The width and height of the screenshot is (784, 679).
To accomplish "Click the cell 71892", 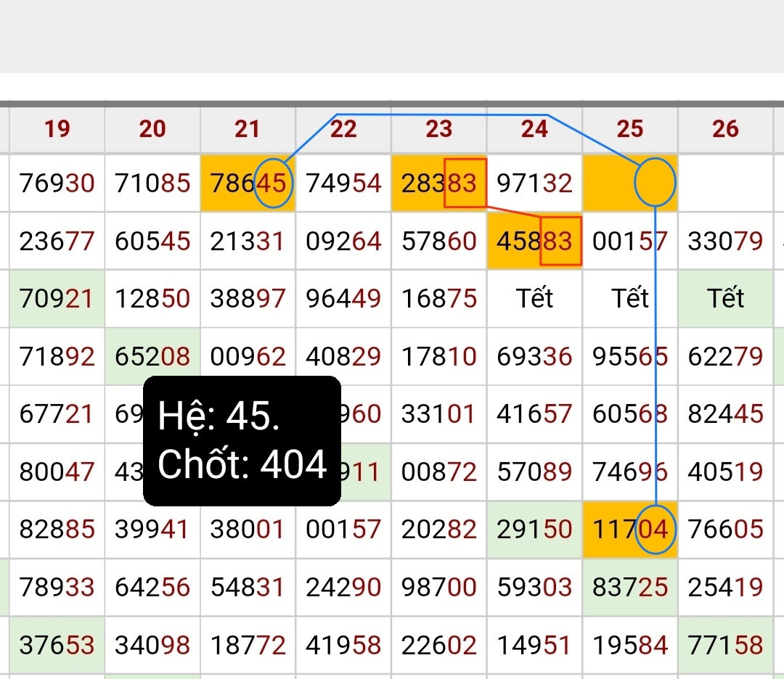I will tap(57, 356).
